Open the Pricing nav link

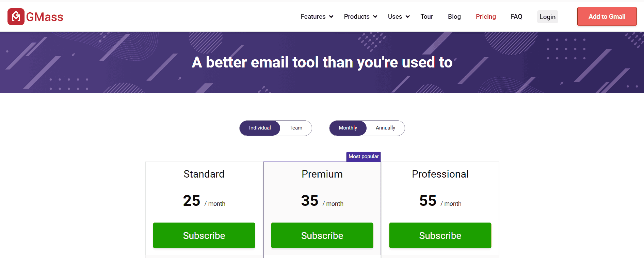pyautogui.click(x=486, y=17)
